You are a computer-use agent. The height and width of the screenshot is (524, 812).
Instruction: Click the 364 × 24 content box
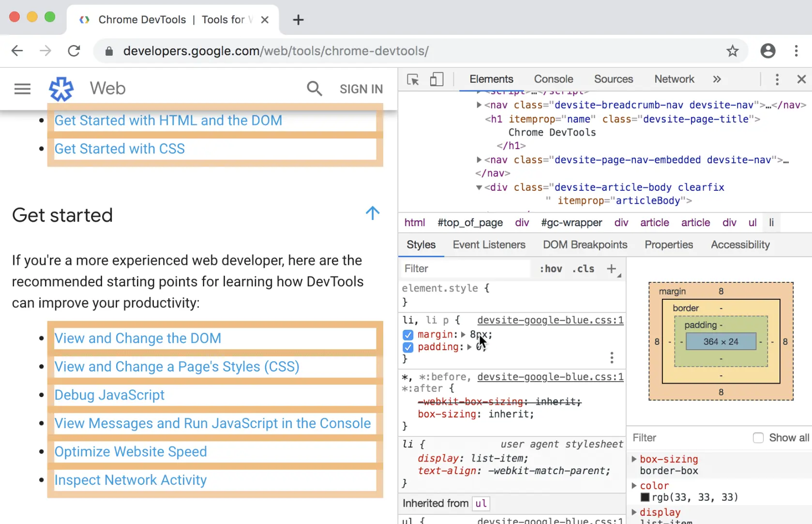(x=721, y=341)
